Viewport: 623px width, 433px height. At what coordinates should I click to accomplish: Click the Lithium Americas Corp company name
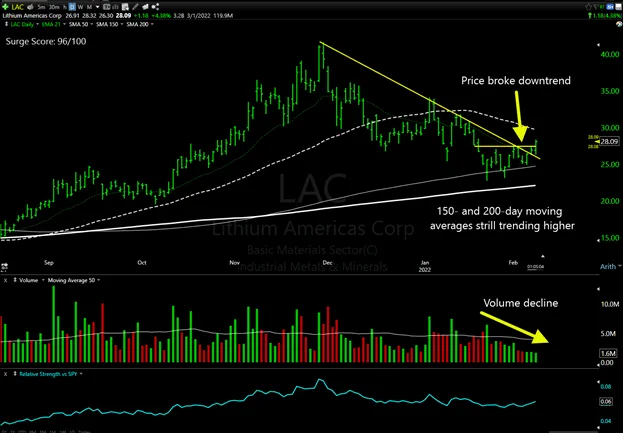point(32,16)
